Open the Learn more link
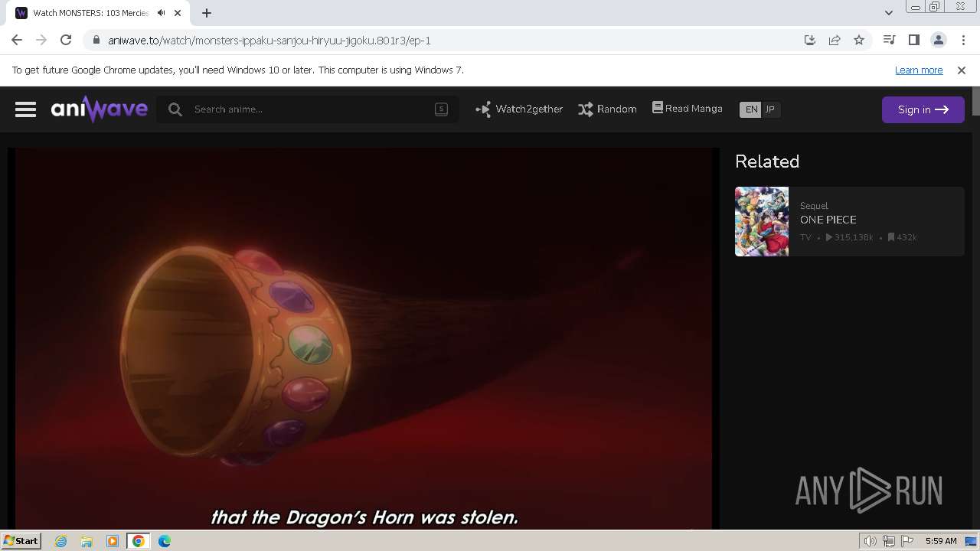 click(919, 70)
